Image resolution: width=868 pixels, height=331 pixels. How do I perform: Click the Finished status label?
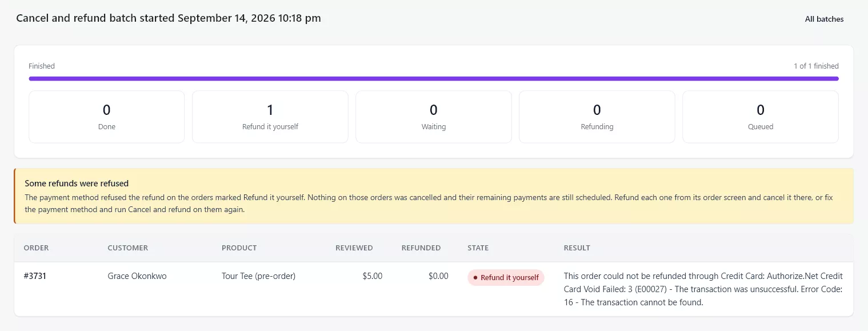click(42, 66)
